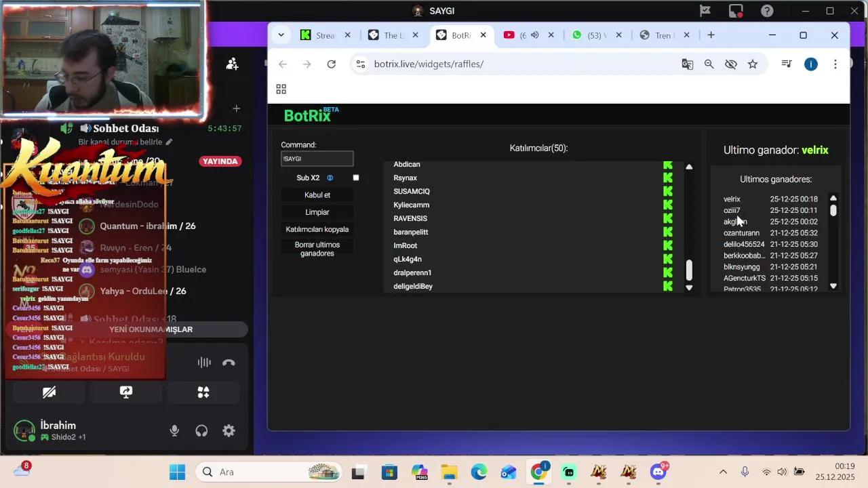Open Google Translate icon in address bar

tap(687, 64)
